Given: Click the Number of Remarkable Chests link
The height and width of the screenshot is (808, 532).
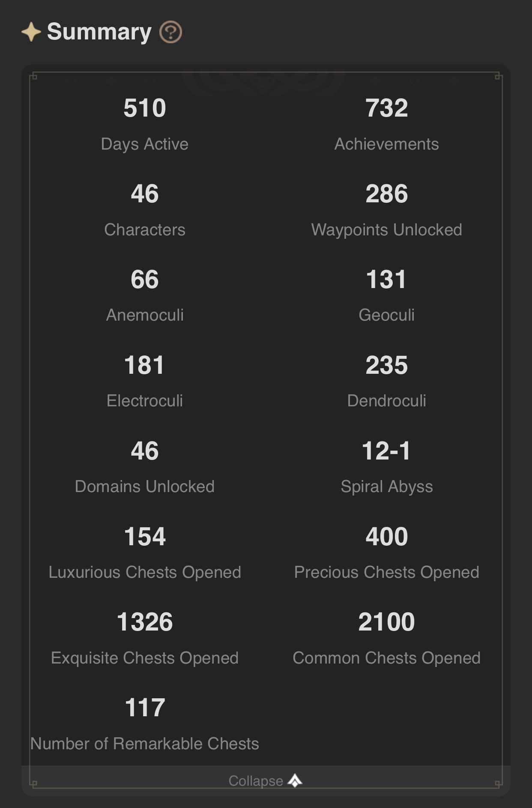Looking at the screenshot, I should coord(145,744).
